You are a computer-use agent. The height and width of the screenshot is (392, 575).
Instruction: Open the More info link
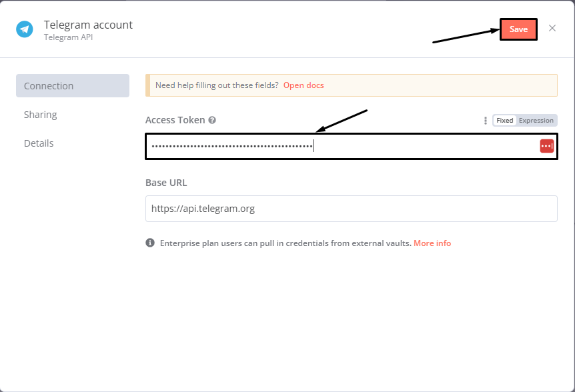(x=432, y=243)
